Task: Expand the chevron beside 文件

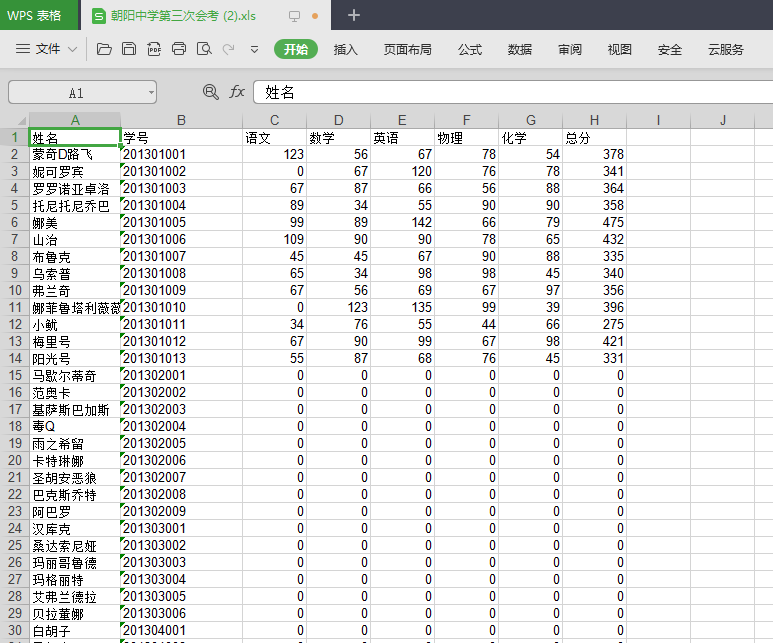Action: click(x=72, y=49)
